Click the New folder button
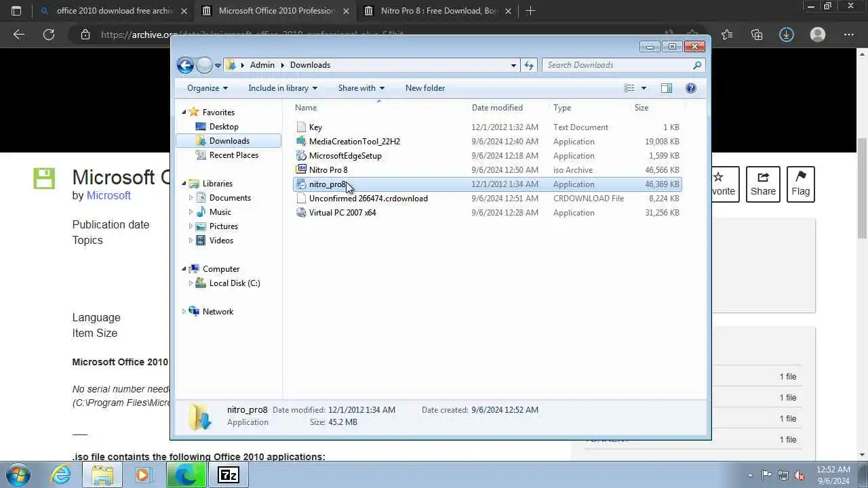Image resolution: width=868 pixels, height=488 pixels. (425, 88)
